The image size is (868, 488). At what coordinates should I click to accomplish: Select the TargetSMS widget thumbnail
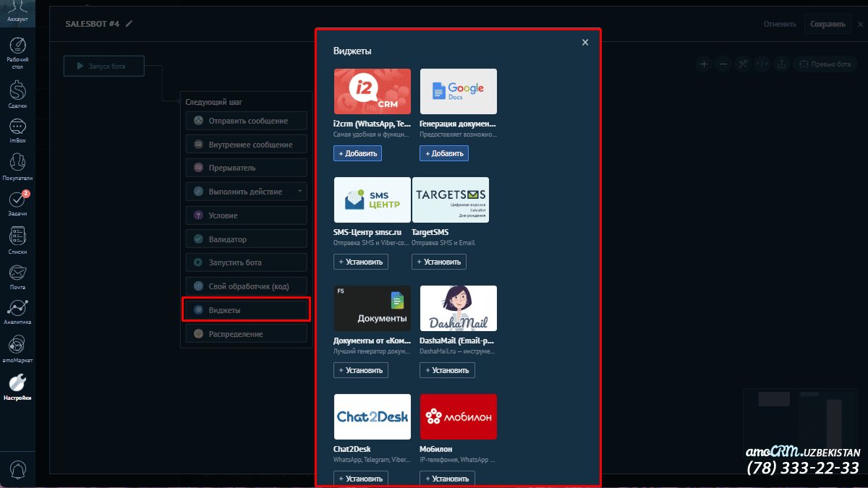[x=450, y=200]
